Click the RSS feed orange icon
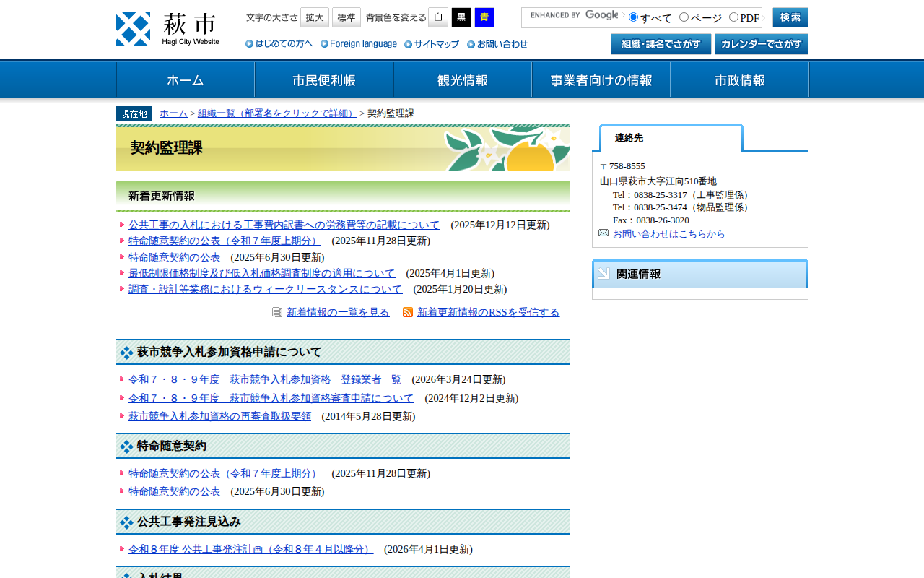 pyautogui.click(x=408, y=312)
